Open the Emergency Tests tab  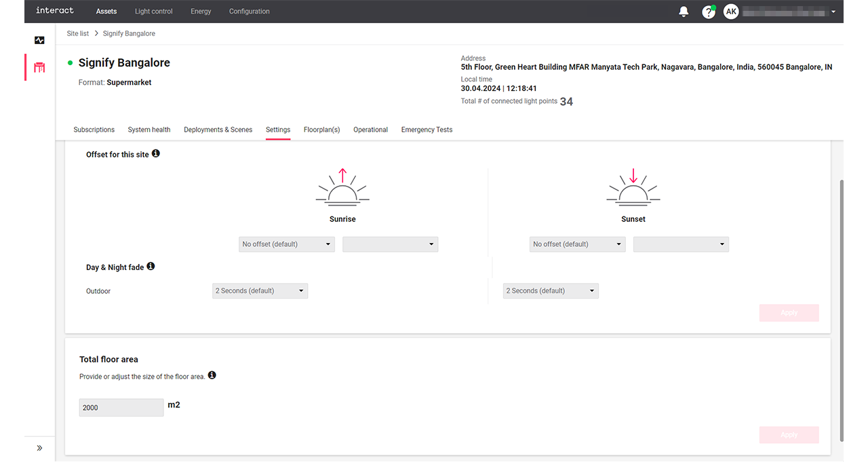pyautogui.click(x=427, y=130)
